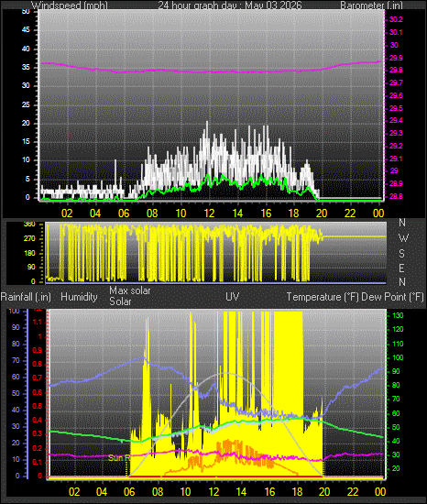
Task: Select the 29.4 barometer scale value
Action: (396, 120)
